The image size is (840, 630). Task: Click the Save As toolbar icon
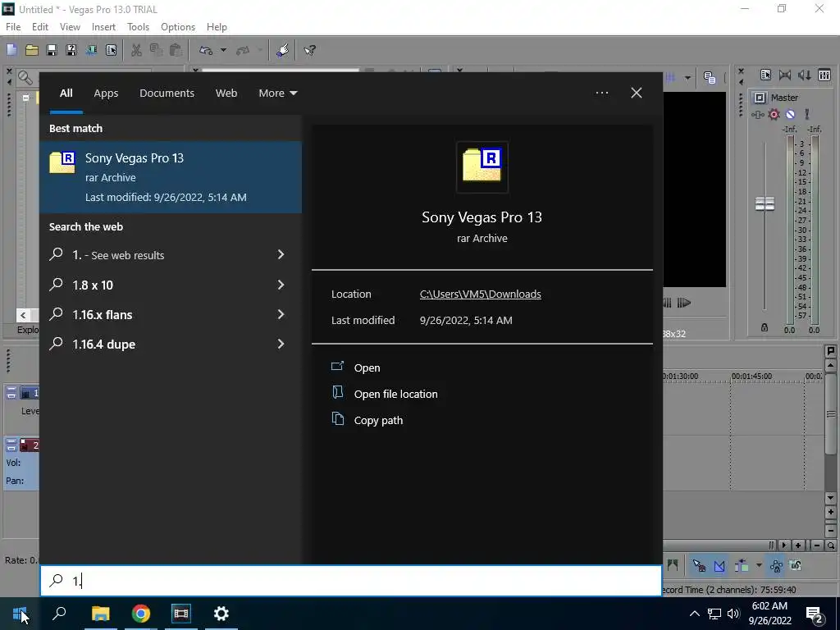pos(71,50)
